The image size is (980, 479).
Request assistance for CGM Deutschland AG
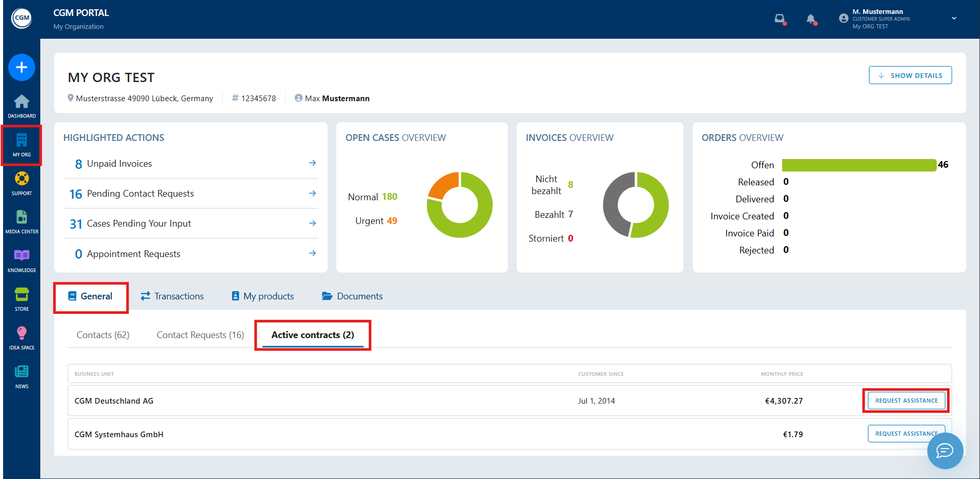(907, 401)
